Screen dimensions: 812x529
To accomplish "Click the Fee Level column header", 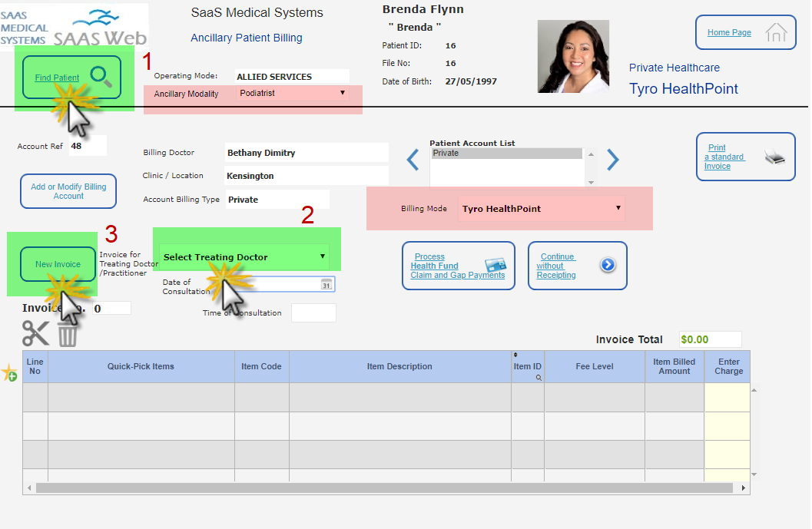I will click(x=595, y=366).
